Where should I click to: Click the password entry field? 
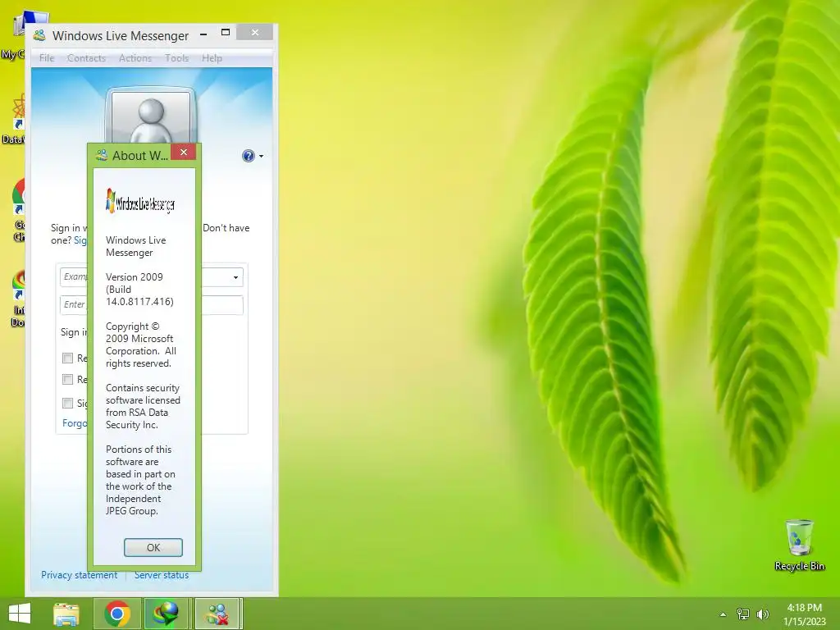point(151,304)
